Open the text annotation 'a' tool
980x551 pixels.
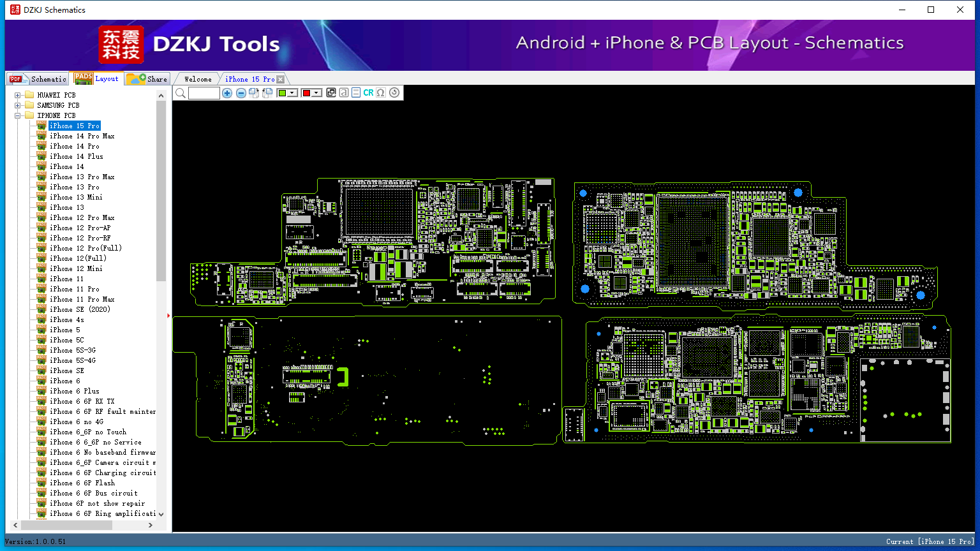coord(344,92)
